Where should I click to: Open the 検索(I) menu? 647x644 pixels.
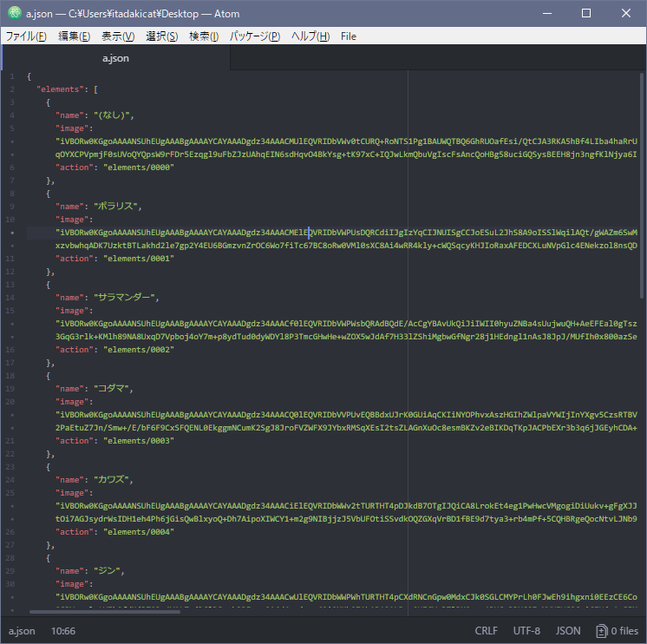coord(204,36)
